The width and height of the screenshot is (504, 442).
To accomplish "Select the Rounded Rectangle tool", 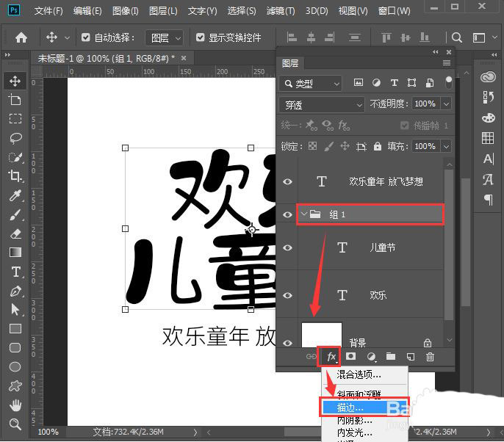I will (x=15, y=347).
